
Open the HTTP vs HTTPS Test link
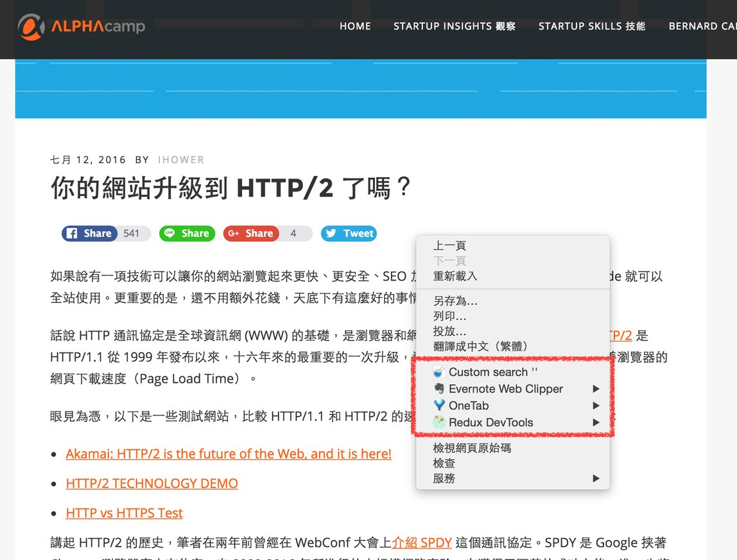click(124, 513)
